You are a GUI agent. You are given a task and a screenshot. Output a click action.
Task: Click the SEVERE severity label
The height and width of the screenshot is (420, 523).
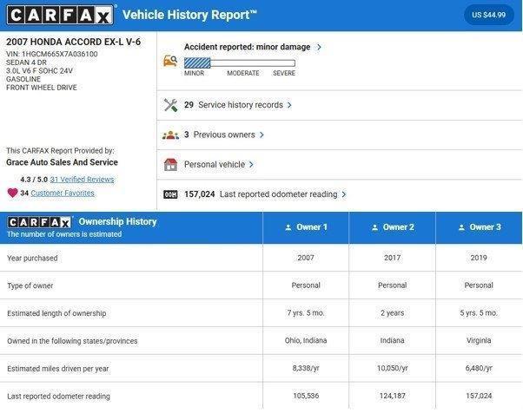284,73
